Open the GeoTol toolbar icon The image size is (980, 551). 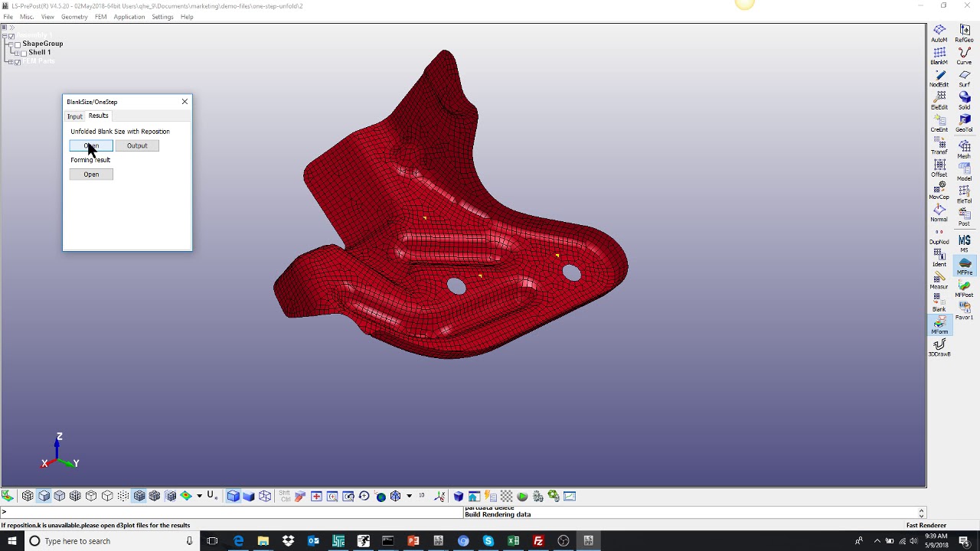(965, 122)
